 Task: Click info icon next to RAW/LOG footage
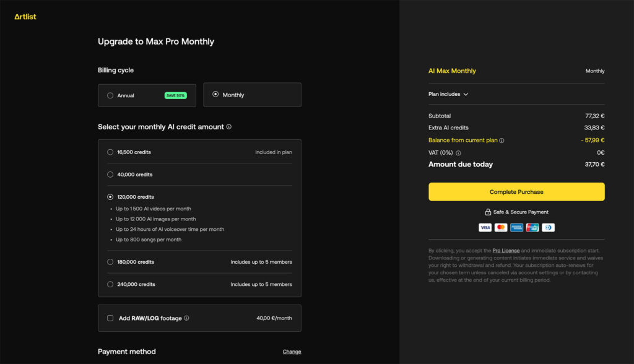point(186,318)
